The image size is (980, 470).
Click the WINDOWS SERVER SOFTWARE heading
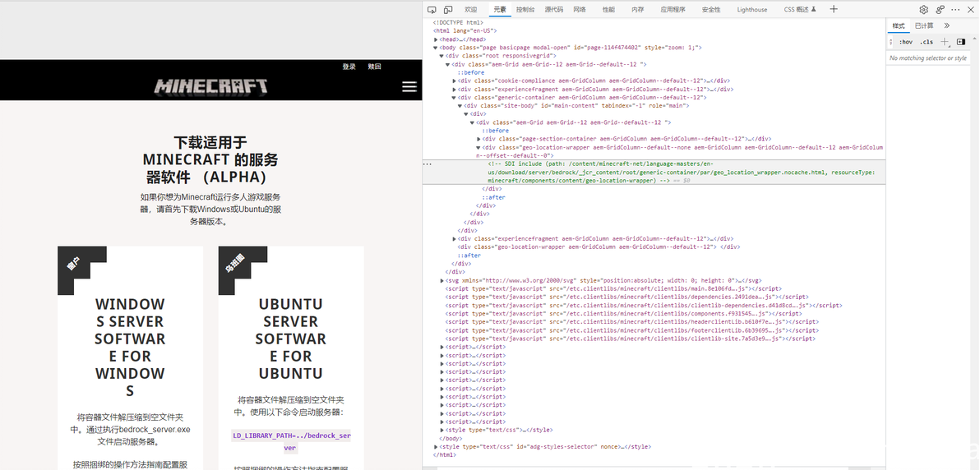coord(130,348)
